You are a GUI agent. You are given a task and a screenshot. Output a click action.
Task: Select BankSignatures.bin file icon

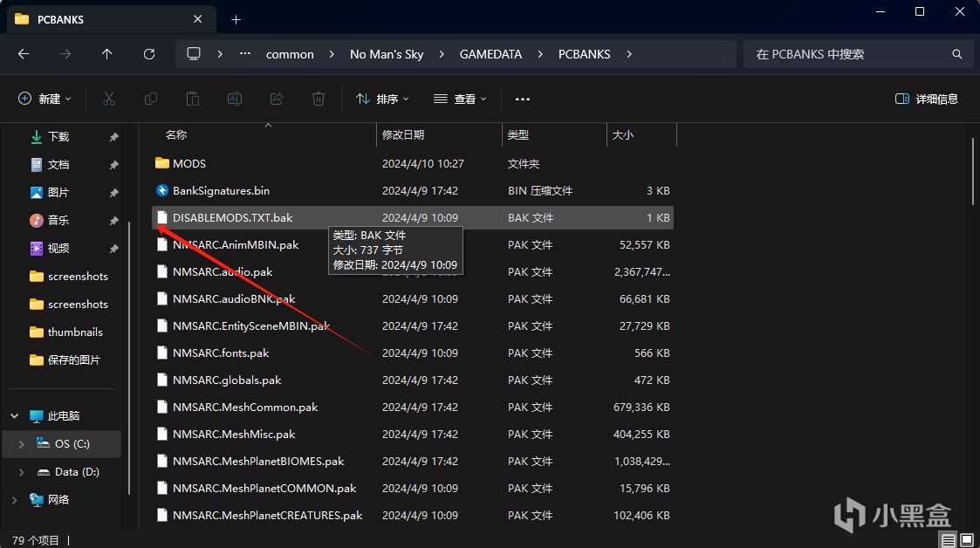161,190
